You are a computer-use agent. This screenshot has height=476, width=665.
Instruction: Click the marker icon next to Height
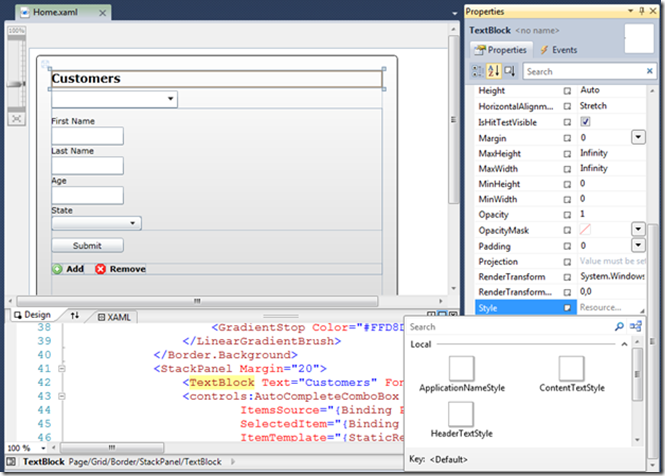click(x=567, y=91)
